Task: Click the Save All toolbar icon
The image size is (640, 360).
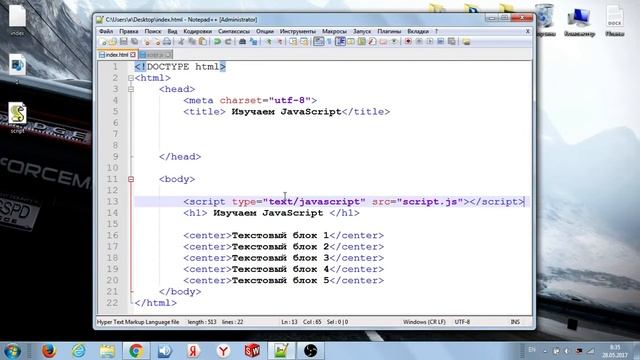Action: (x=134, y=42)
